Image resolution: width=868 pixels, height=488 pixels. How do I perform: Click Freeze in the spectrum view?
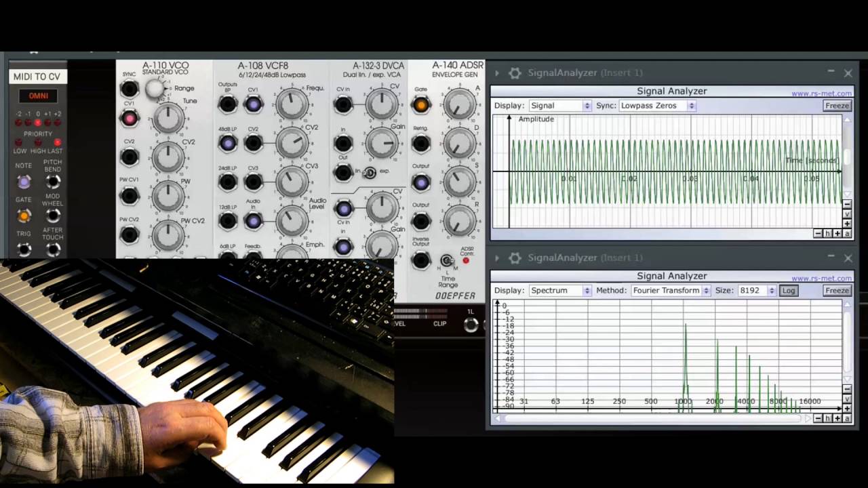coord(837,290)
